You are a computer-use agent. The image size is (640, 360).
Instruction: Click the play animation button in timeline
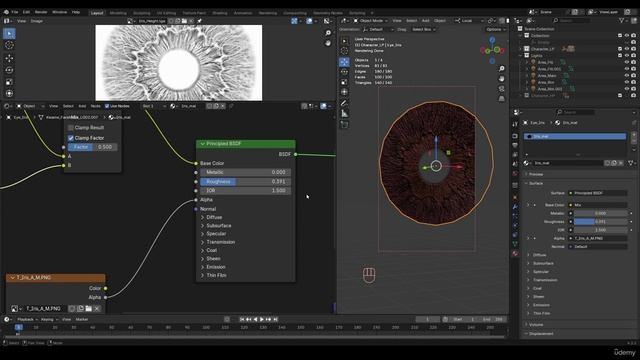pos(262,319)
